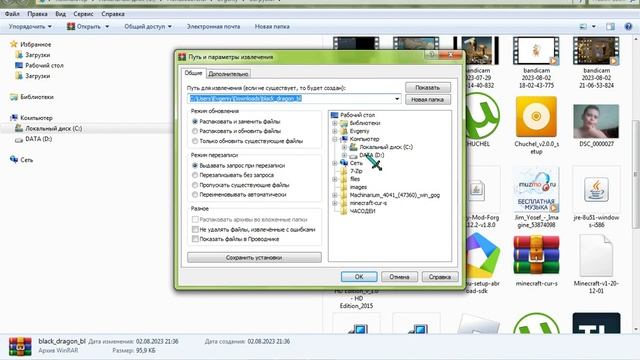The image size is (640, 360).
Task: Enable 'Не удалять файлы, извлечённые с ошибками'
Action: pyautogui.click(x=195, y=229)
